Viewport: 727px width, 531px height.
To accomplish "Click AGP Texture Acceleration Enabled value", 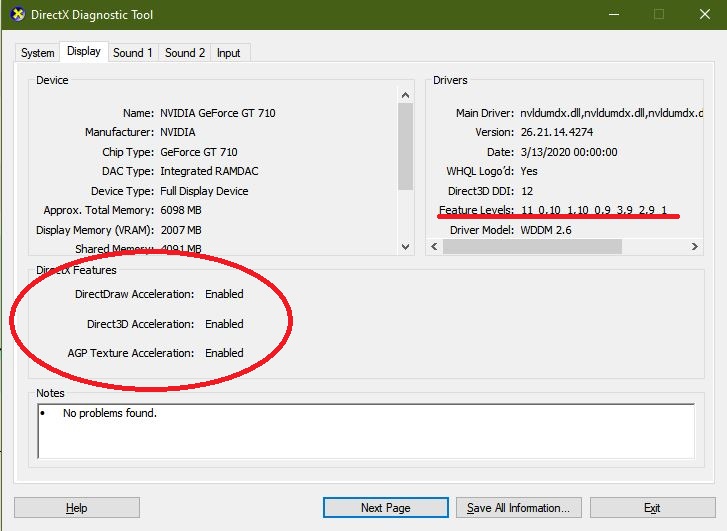I will pos(224,353).
